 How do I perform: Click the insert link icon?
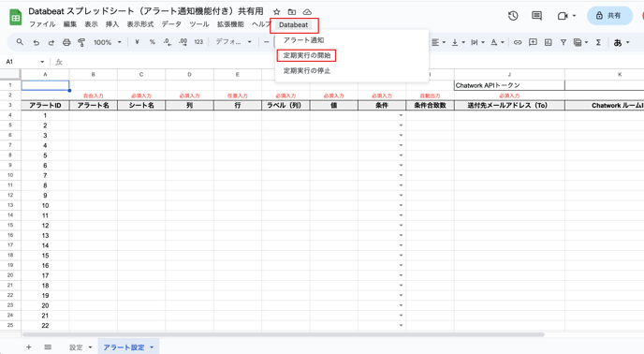point(518,42)
